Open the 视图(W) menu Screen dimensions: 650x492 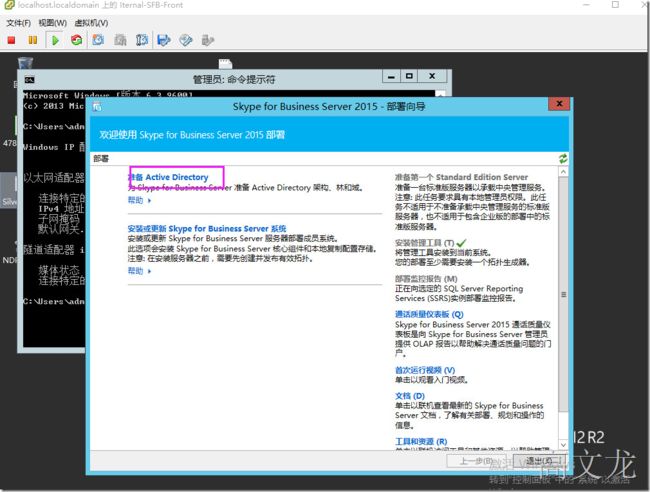(x=53, y=23)
